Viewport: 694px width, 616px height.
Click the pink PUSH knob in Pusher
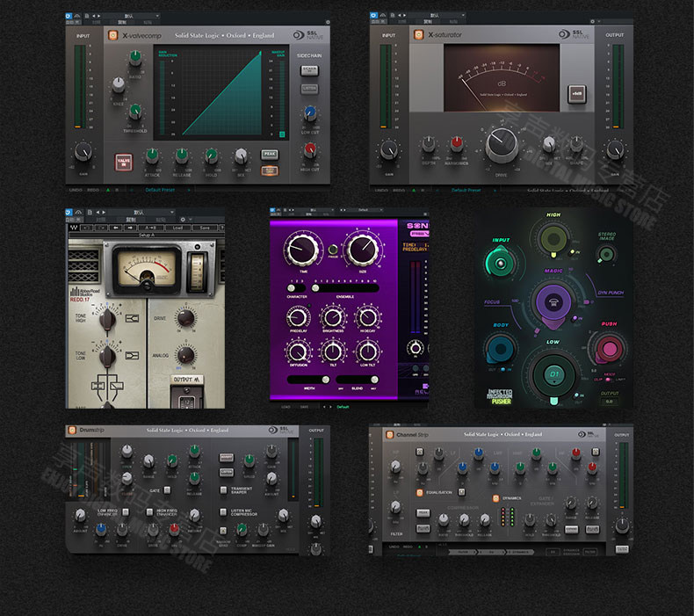coord(609,348)
